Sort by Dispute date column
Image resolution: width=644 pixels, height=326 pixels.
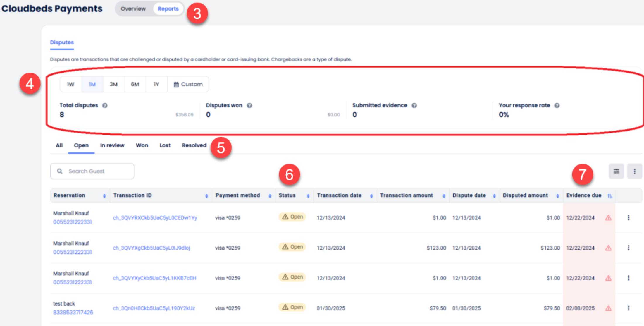(494, 196)
